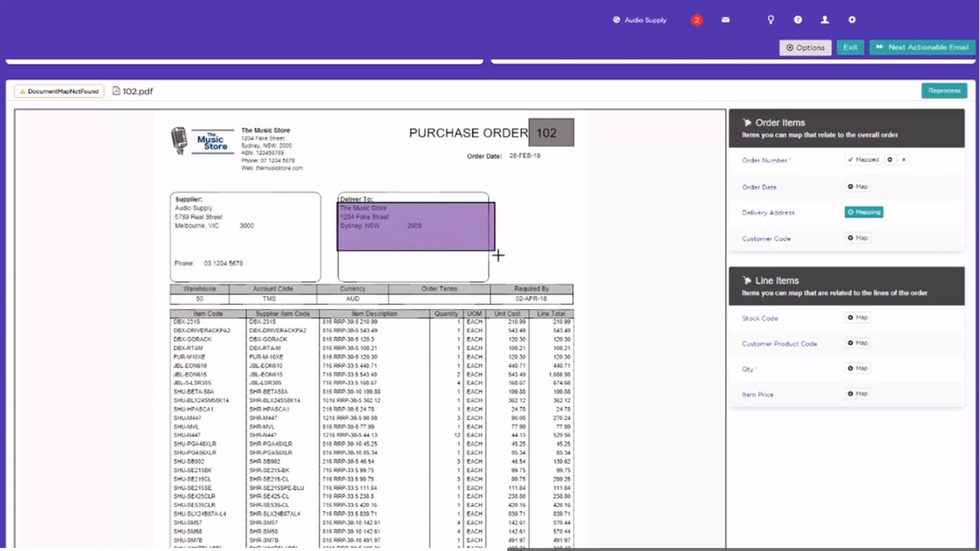
Task: Click the Required By date 02-APR-18
Action: 531,298
